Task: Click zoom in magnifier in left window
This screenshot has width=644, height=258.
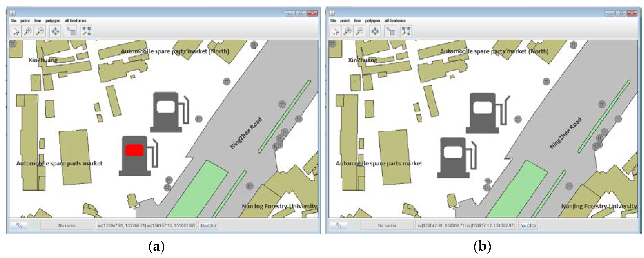Action: [28, 32]
